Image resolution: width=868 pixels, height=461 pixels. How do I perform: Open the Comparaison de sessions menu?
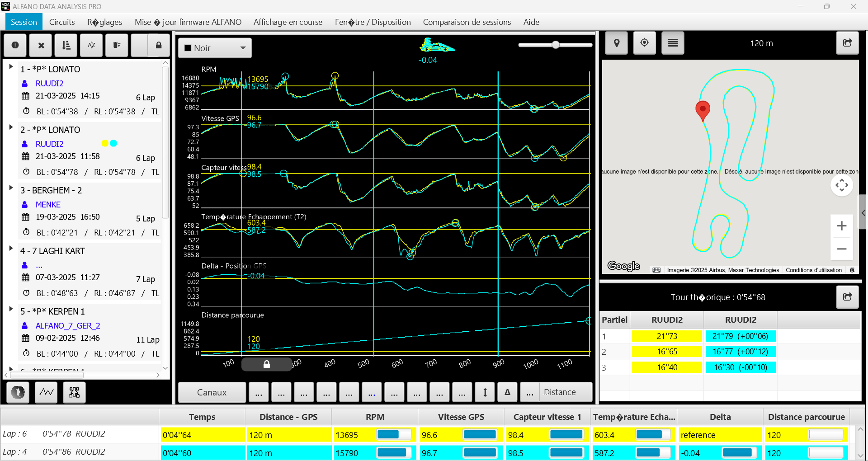467,22
